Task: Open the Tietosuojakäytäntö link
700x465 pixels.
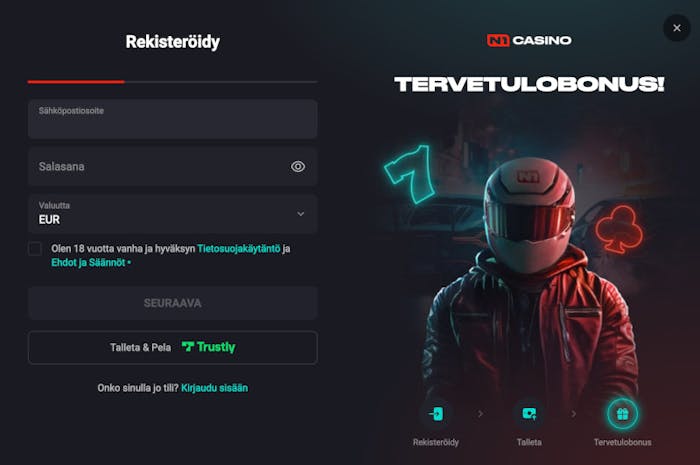Action: coord(239,249)
